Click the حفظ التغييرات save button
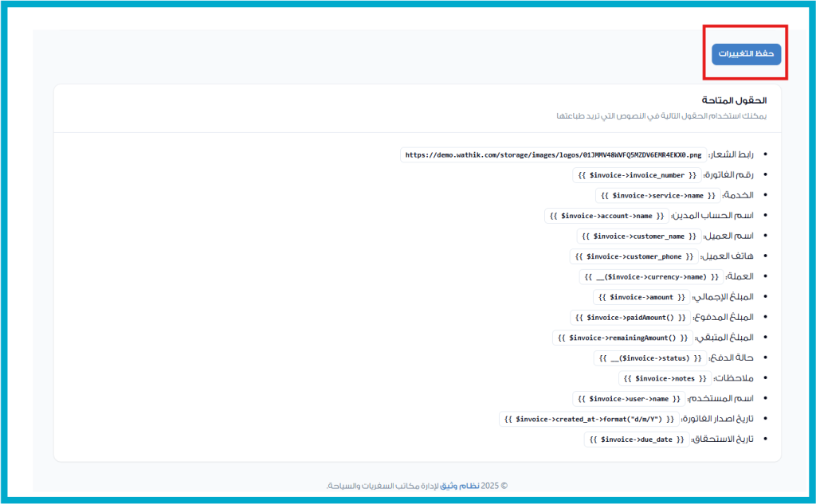The width and height of the screenshot is (816, 504). tap(746, 54)
